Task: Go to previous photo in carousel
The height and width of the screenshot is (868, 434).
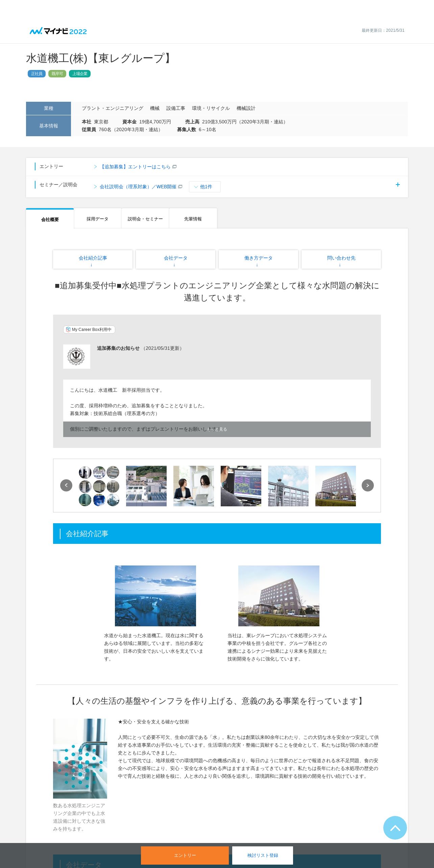Action: pyautogui.click(x=66, y=485)
